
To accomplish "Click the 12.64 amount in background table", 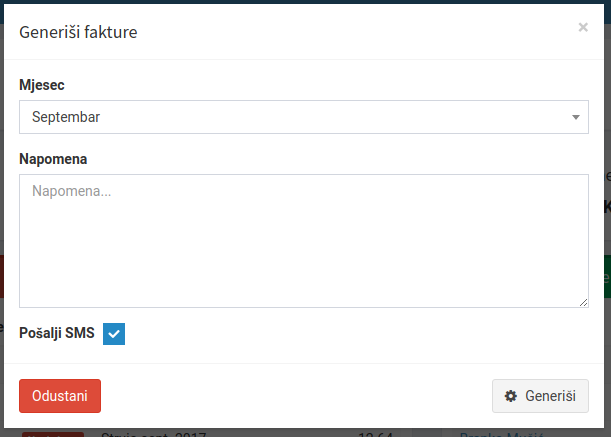I will [375, 433].
